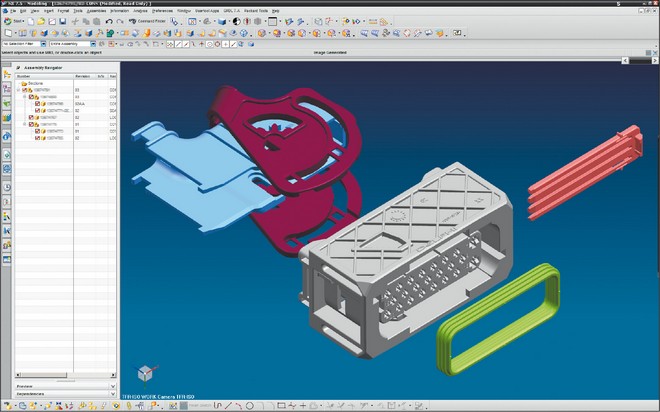Click the view triad cube in viewport
Image resolution: width=660 pixels, height=412 pixels.
pos(146,372)
